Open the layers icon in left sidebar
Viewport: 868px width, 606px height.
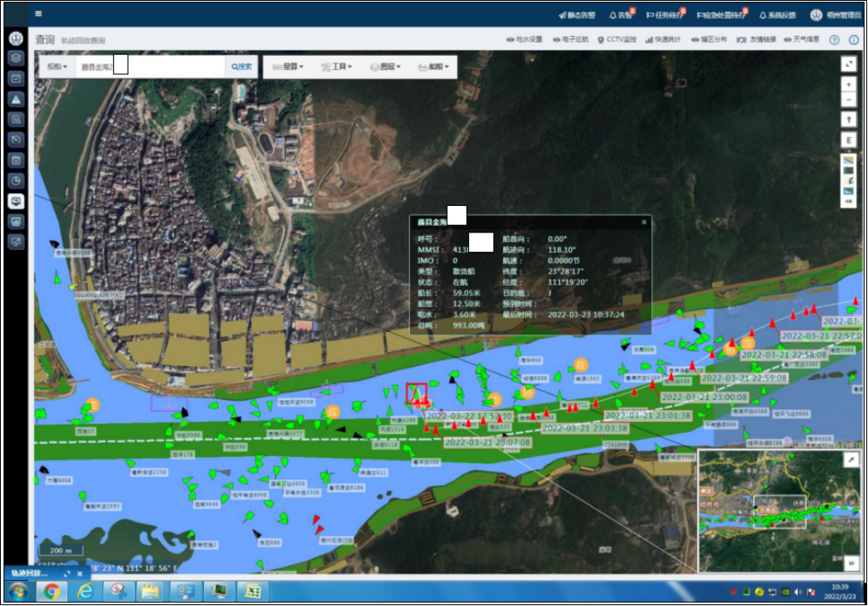click(x=16, y=58)
